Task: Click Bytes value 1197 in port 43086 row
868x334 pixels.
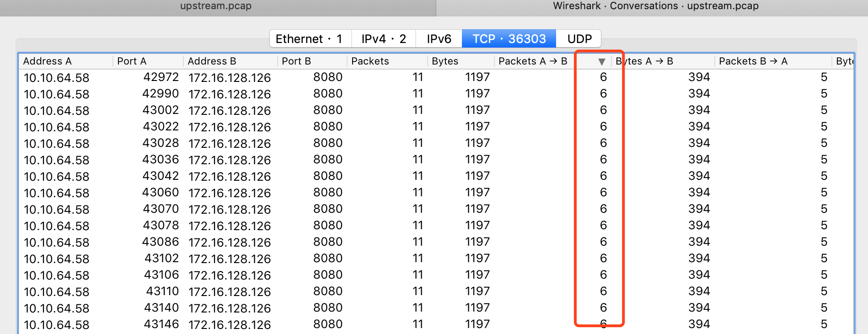Action: pyautogui.click(x=477, y=242)
